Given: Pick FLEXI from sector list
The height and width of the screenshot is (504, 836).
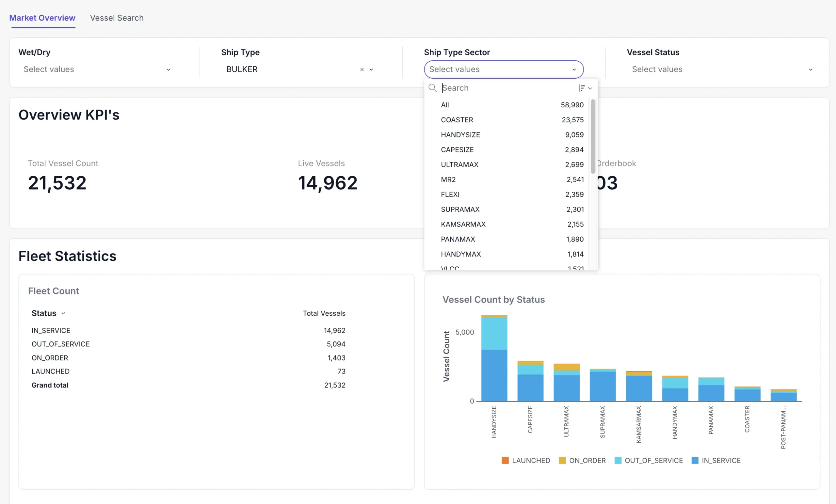Looking at the screenshot, I should pyautogui.click(x=507, y=194).
